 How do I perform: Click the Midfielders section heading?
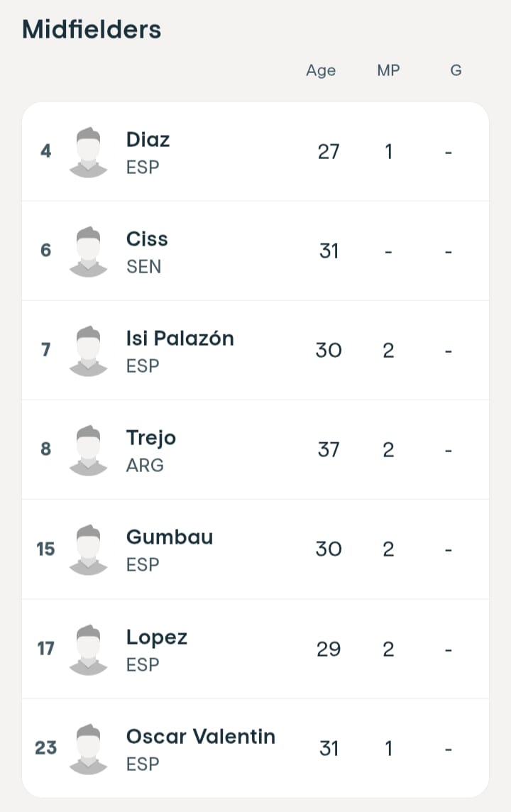92,29
